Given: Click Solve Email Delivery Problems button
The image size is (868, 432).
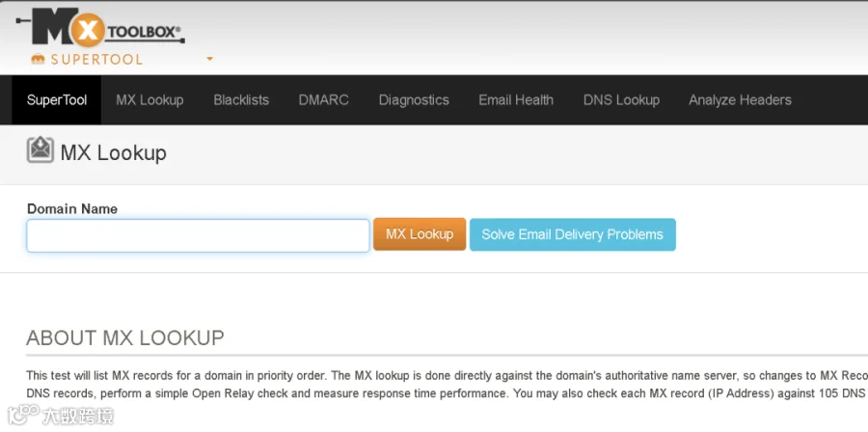Looking at the screenshot, I should (572, 234).
